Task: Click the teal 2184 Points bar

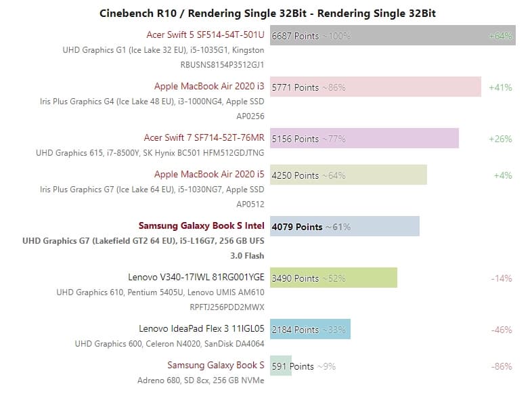Action: point(310,329)
